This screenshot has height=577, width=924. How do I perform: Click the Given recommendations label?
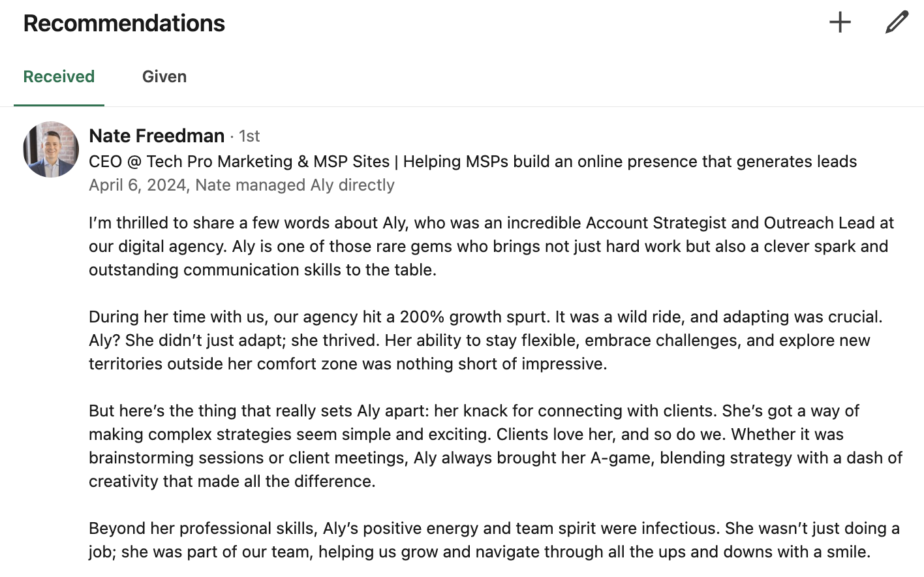[x=164, y=76]
